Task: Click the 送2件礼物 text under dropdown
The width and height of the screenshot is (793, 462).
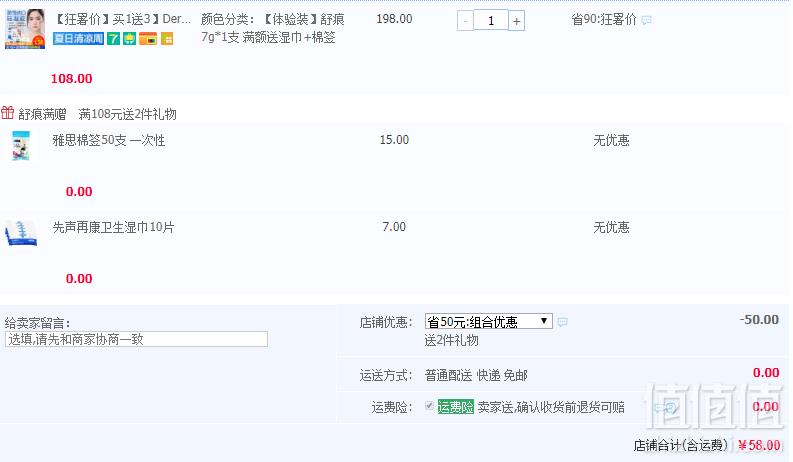Action: (452, 340)
